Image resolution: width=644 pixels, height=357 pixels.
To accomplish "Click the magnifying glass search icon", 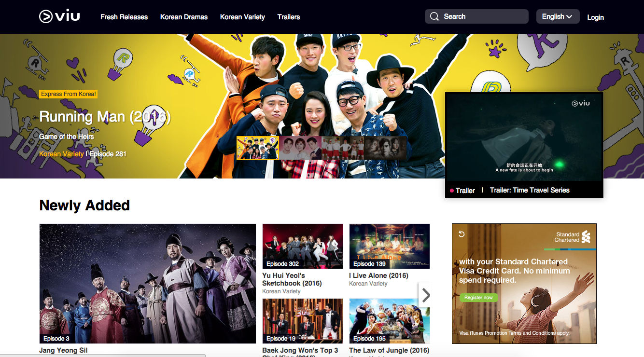I will (x=434, y=16).
